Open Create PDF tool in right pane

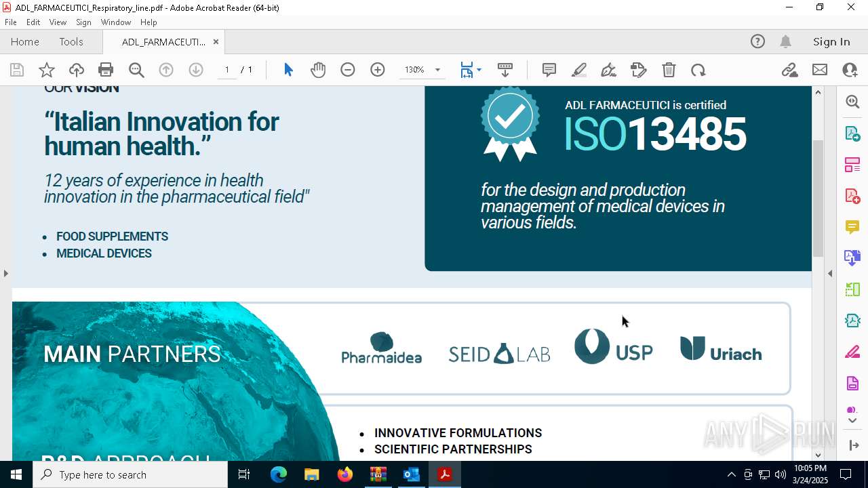click(852, 196)
